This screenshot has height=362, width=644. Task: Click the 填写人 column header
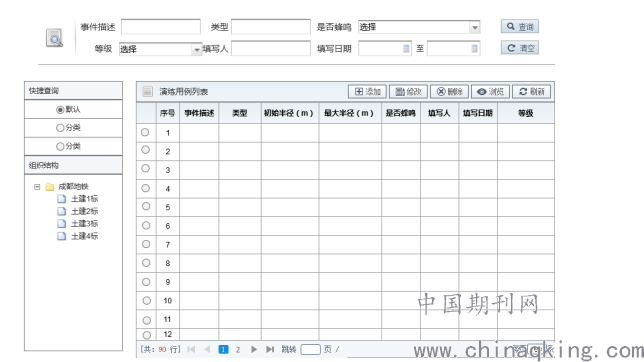point(439,113)
